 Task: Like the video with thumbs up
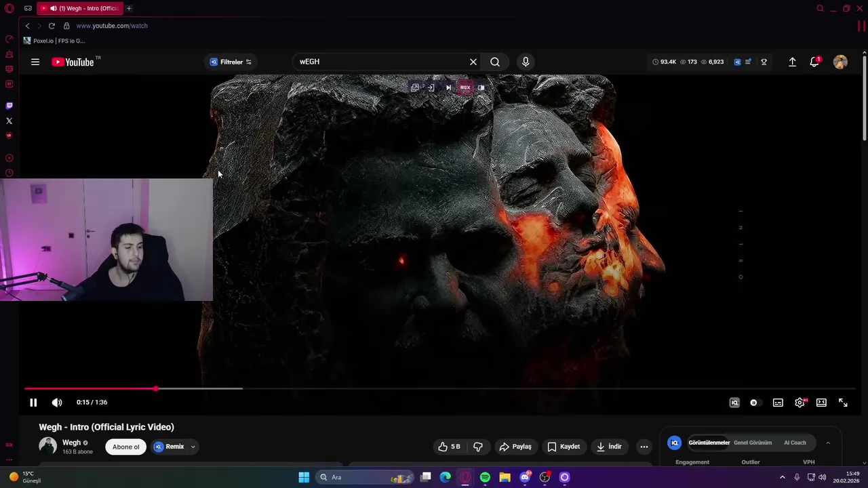click(x=449, y=447)
